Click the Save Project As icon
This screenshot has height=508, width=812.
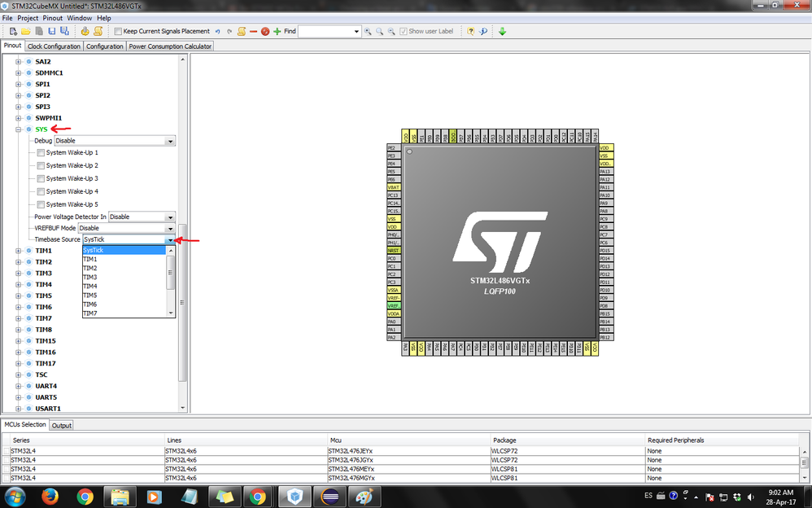(65, 31)
